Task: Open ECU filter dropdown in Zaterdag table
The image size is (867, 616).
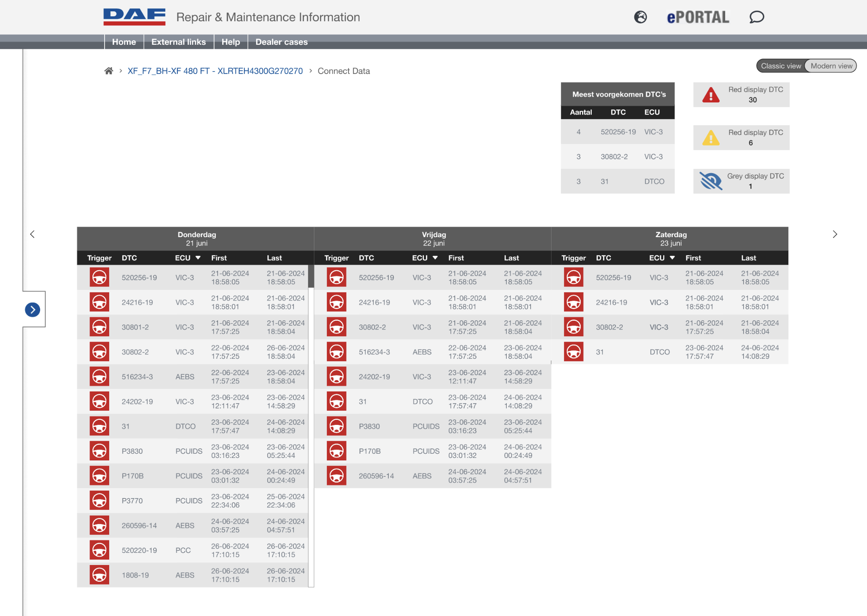Action: [x=672, y=258]
